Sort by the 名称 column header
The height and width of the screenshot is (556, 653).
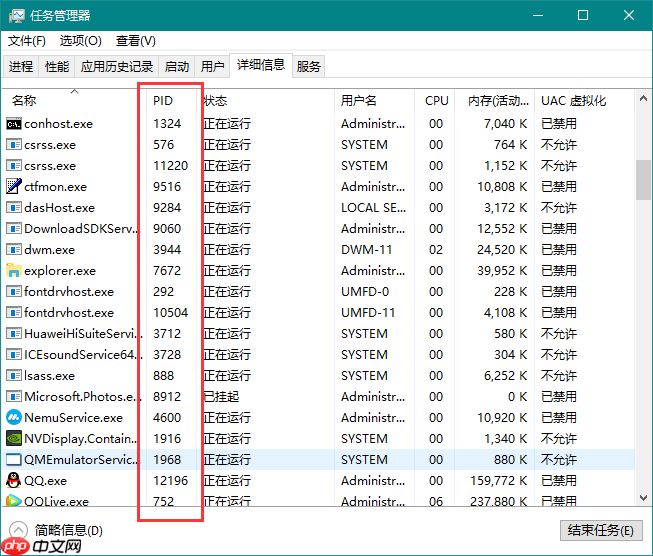tap(74, 100)
